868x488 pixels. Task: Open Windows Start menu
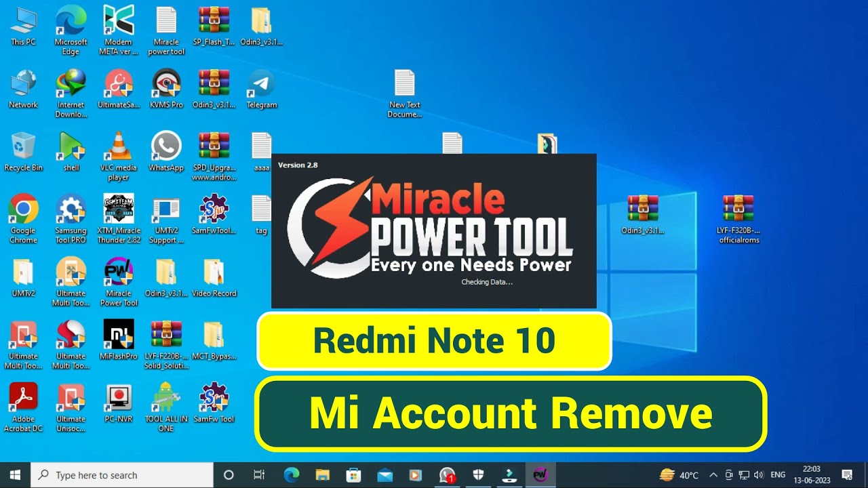click(15, 475)
